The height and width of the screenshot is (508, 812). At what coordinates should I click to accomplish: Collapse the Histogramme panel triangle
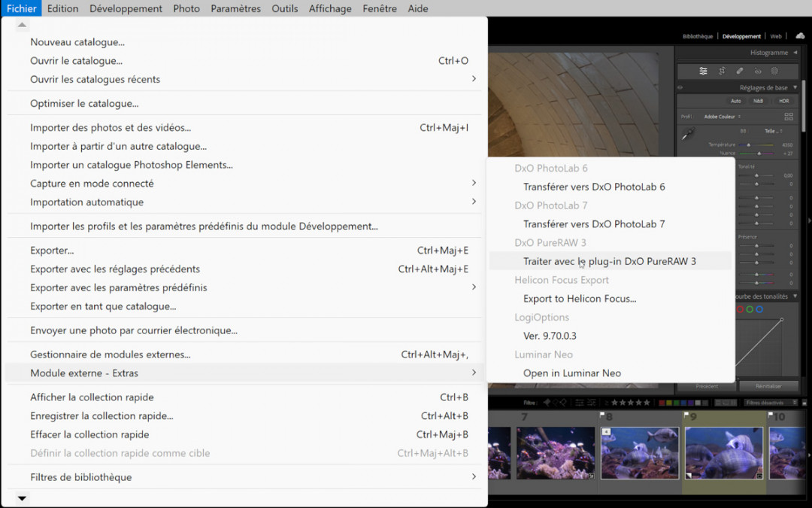coord(795,53)
